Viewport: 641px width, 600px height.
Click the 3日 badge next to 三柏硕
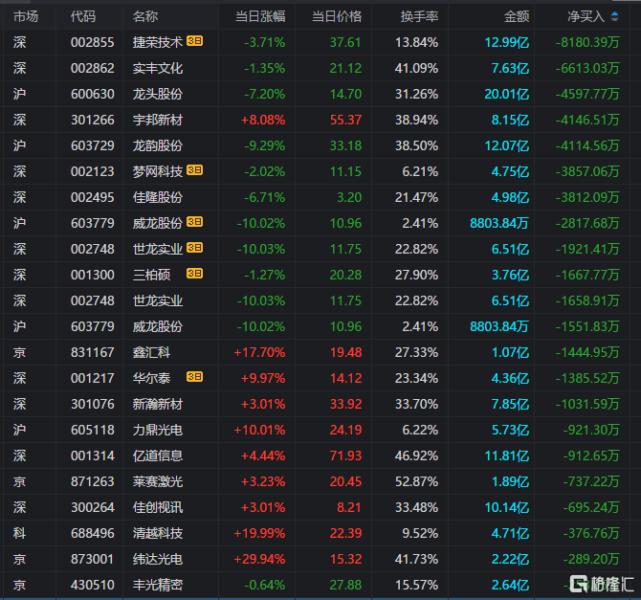coord(195,273)
